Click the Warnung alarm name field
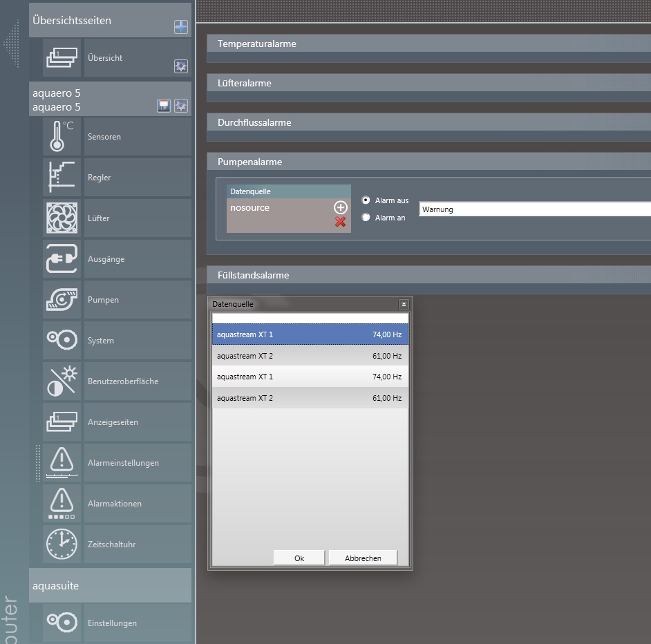 [535, 209]
